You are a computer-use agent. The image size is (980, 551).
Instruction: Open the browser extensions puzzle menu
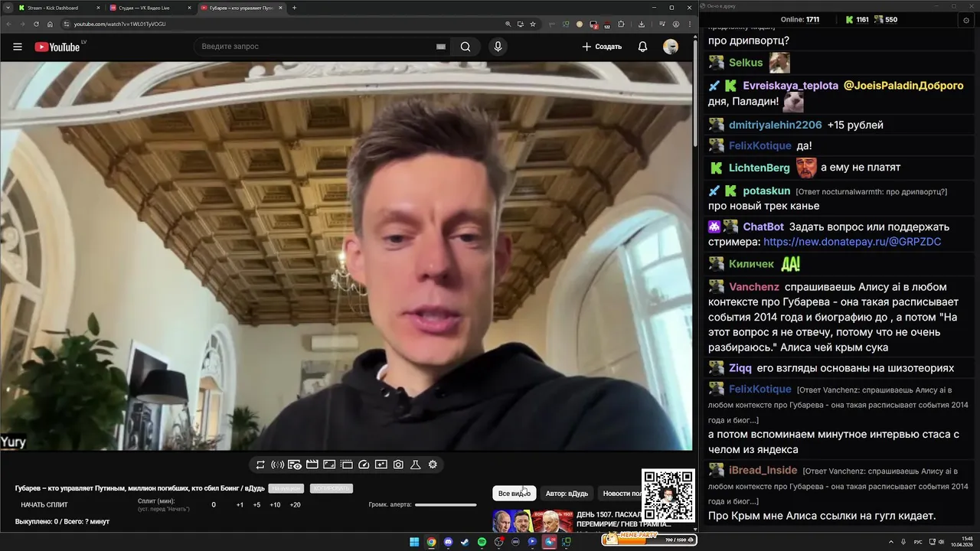tap(621, 24)
